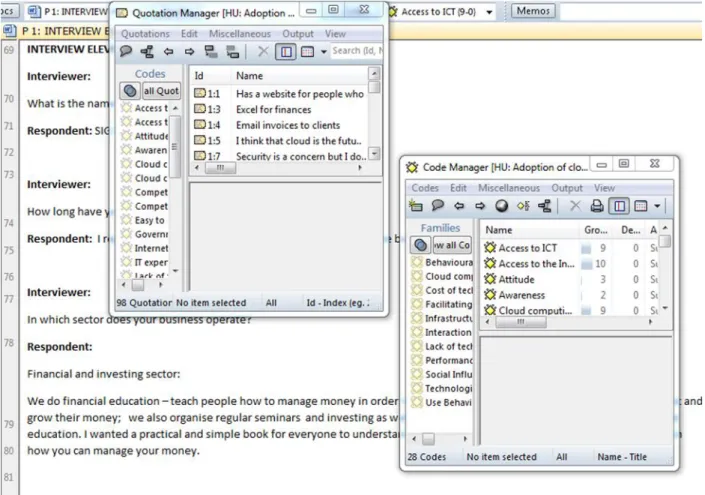The height and width of the screenshot is (495, 705).
Task: Select 'Awaren' code in Quotation Manager Codes list
Action: tap(146, 150)
